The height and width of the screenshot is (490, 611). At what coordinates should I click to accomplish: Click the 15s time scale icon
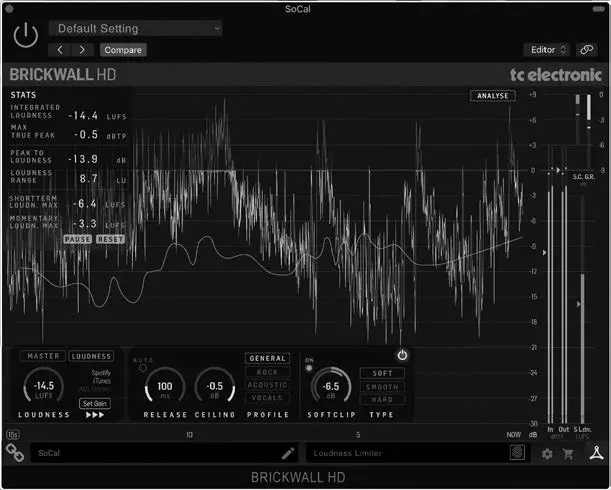click(12, 434)
